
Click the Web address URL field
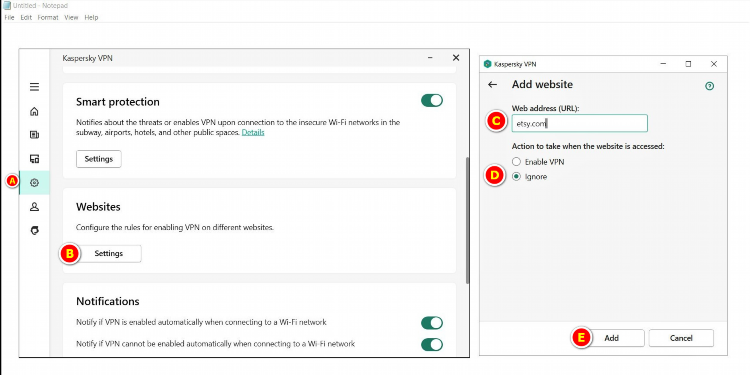tap(580, 123)
